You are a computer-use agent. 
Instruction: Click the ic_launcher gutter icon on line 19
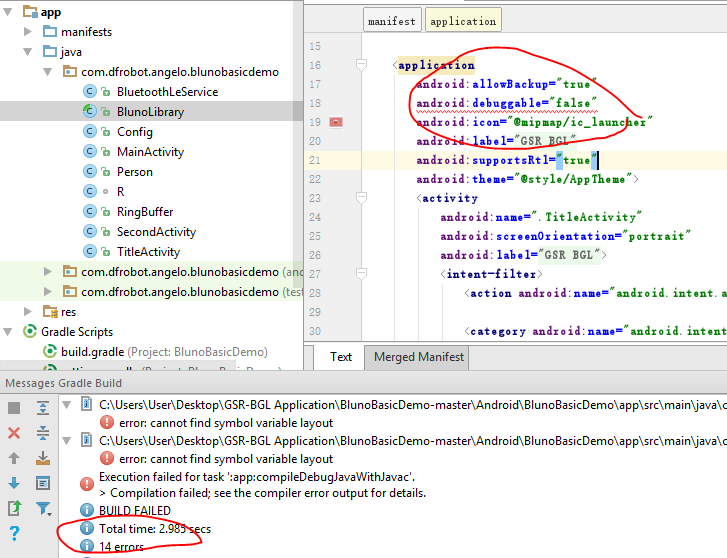(336, 122)
